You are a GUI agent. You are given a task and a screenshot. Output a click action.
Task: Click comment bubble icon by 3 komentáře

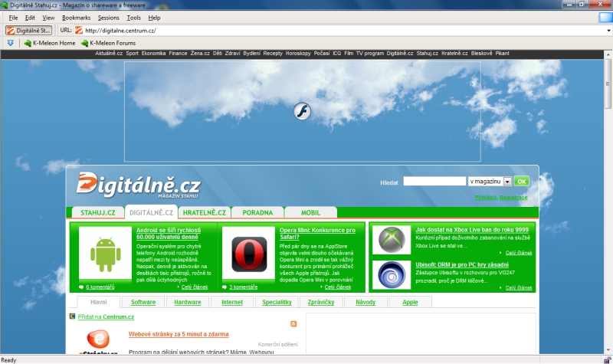225,287
